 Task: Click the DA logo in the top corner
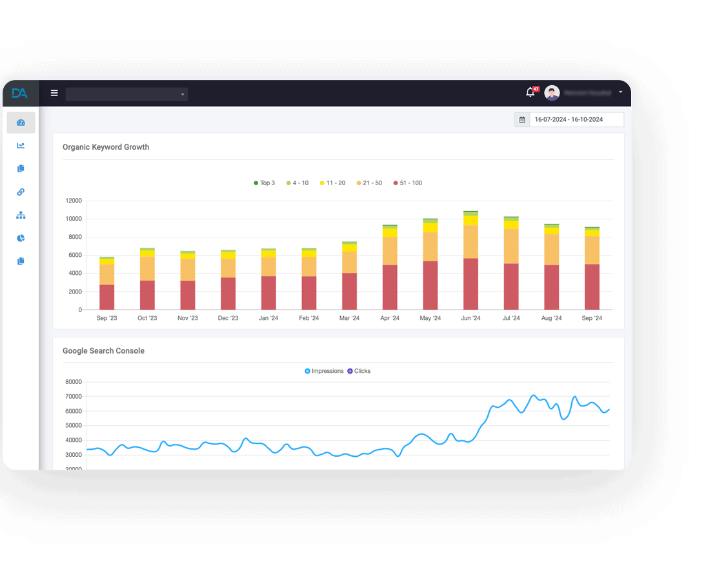pos(19,93)
